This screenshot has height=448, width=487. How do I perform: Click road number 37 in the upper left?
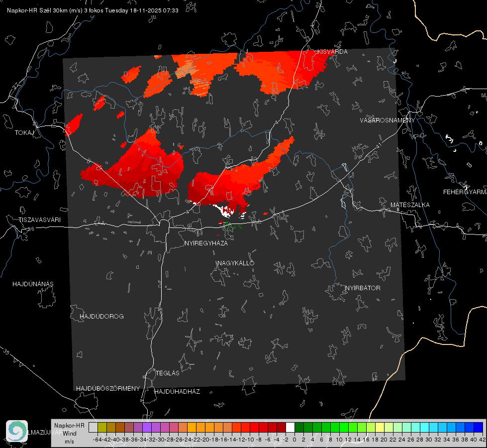(x=15, y=86)
